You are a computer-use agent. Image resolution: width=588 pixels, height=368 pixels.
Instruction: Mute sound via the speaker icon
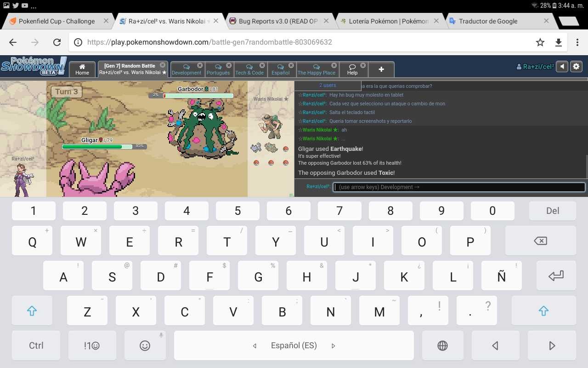click(x=562, y=67)
